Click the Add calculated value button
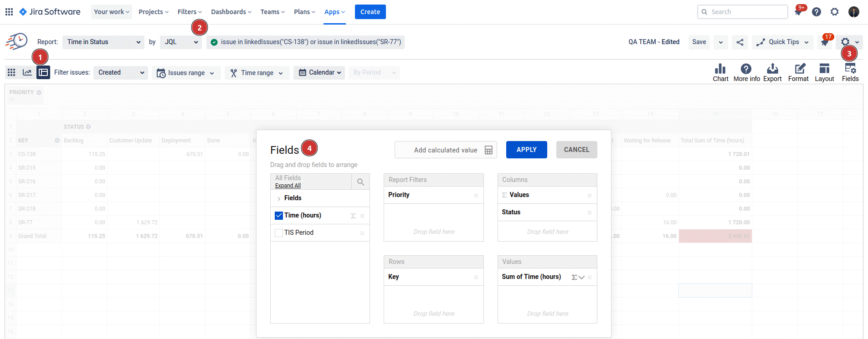 point(446,150)
